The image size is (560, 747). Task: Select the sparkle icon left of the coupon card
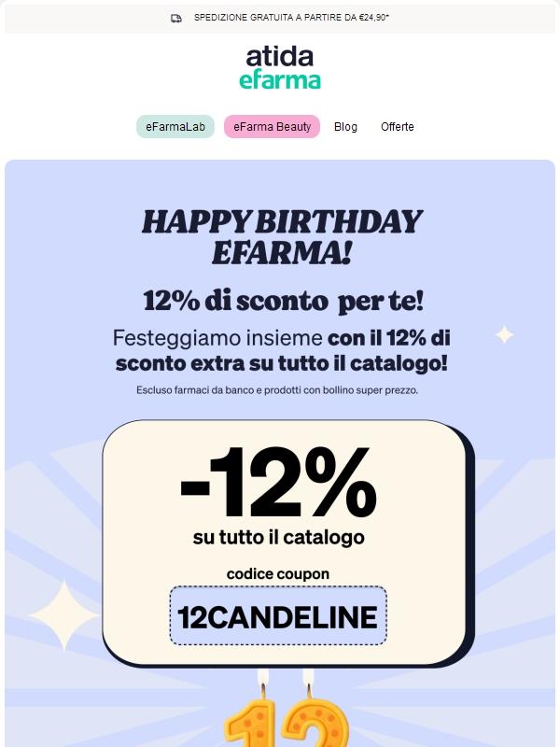click(x=63, y=612)
